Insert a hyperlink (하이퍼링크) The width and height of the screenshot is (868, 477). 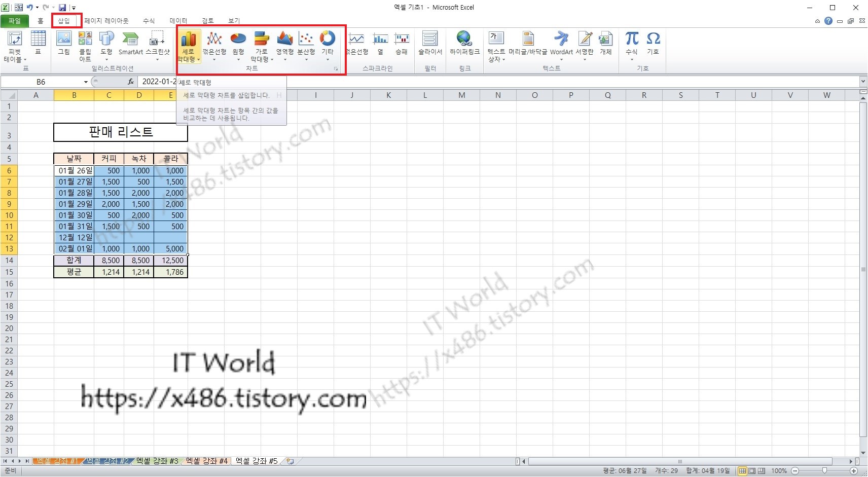coord(464,43)
